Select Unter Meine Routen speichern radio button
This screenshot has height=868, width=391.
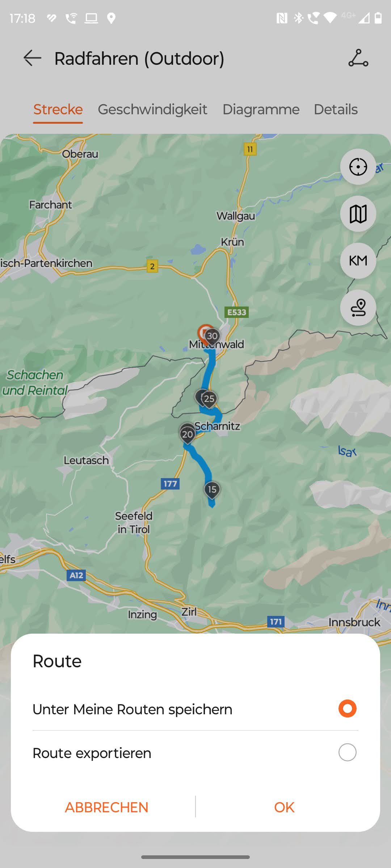[x=347, y=709]
